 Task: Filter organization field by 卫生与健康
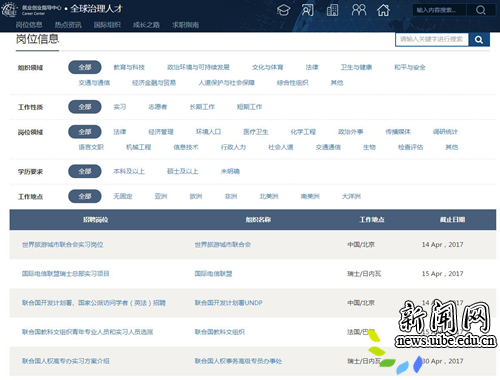click(356, 67)
